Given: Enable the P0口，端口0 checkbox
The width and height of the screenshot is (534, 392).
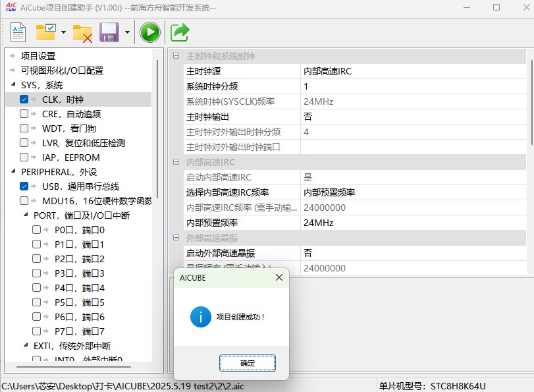Looking at the screenshot, I should coord(36,230).
